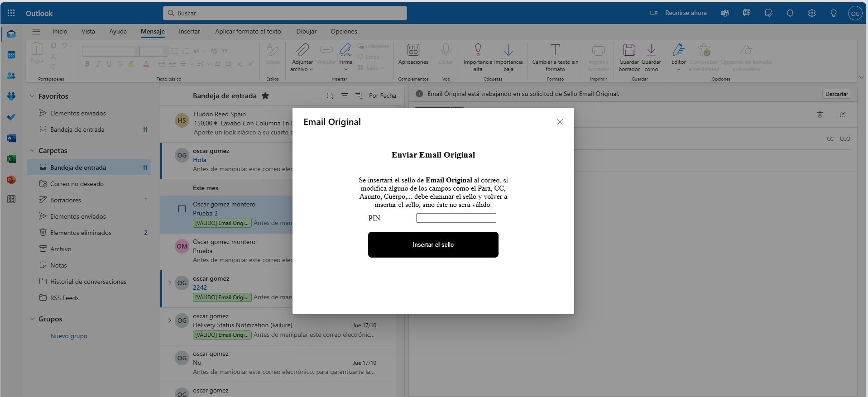Open the OG account avatar menu
This screenshot has height=397, width=868.
coord(855,13)
